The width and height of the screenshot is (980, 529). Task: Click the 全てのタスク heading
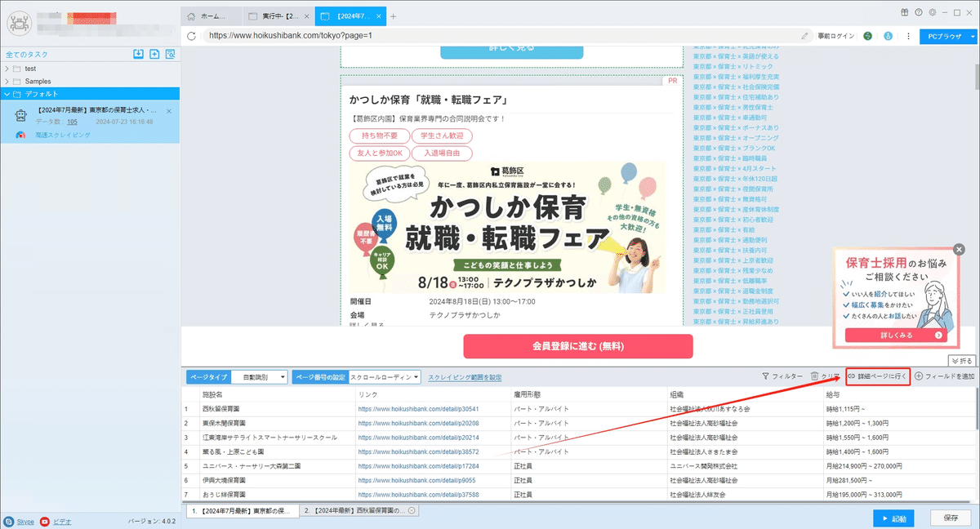pos(26,55)
